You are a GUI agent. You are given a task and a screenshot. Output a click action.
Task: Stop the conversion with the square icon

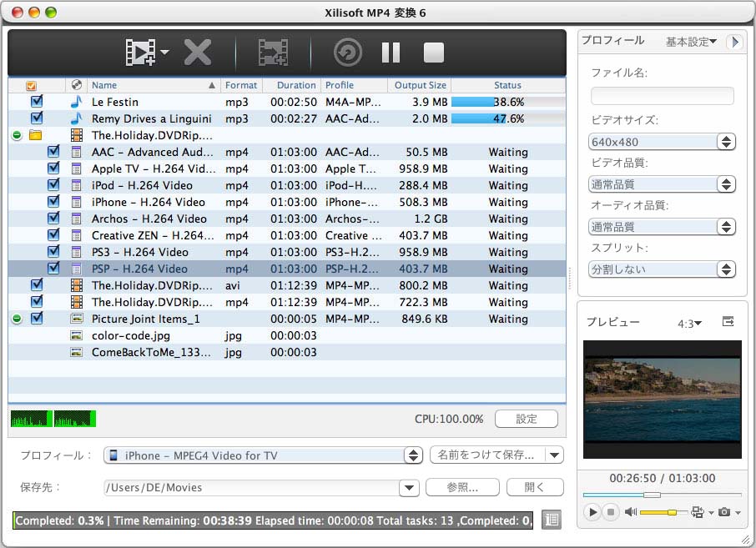point(433,53)
